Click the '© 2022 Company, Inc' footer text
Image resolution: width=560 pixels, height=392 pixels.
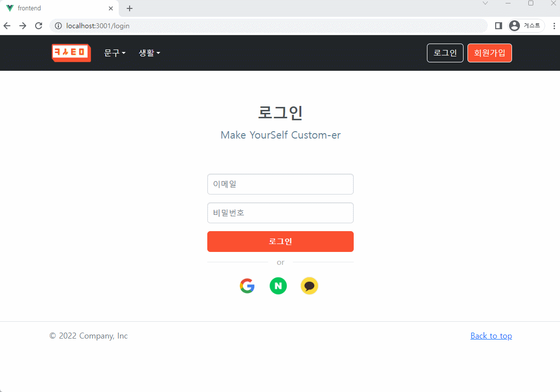tap(88, 336)
